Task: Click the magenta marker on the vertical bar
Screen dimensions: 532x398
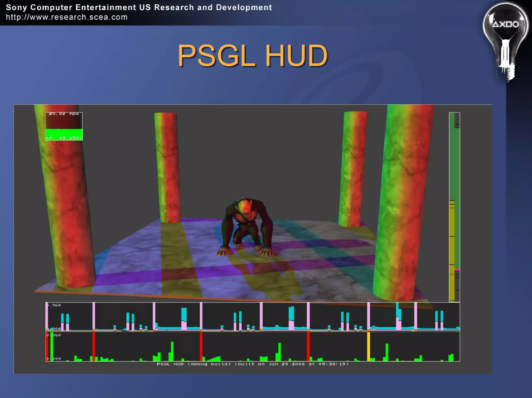Action: click(457, 270)
